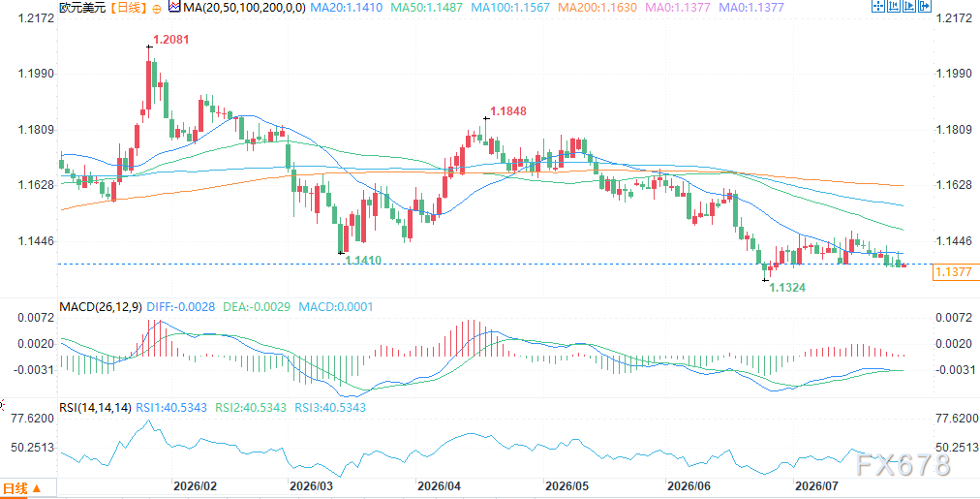Click the 1.1848 peak price marker
The image size is (980, 499).
(508, 111)
